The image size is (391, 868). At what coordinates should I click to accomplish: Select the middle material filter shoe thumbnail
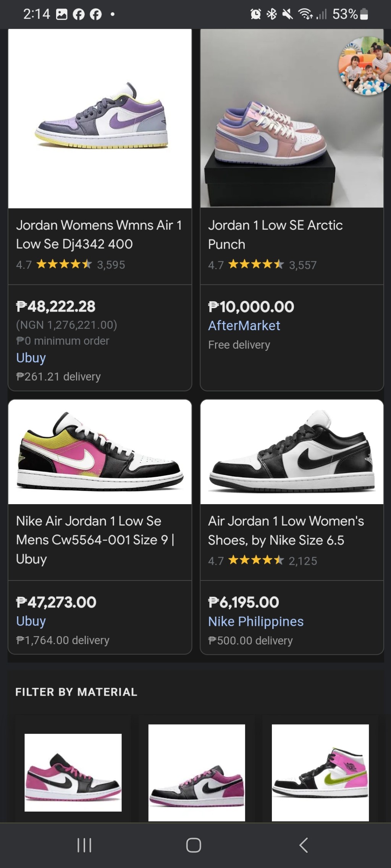tap(197, 772)
